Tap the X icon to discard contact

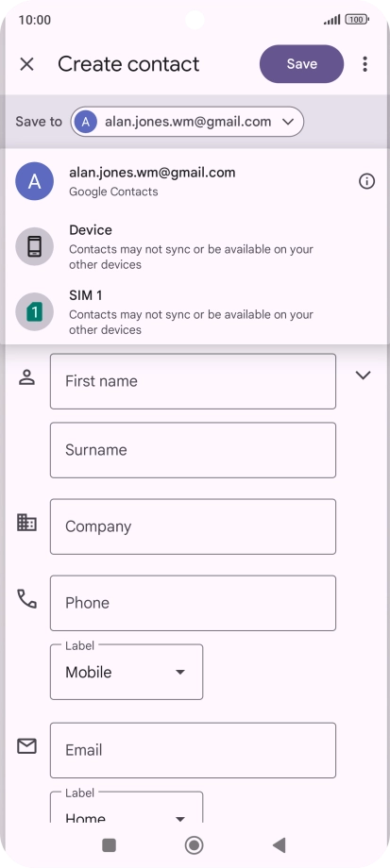pyautogui.click(x=26, y=64)
